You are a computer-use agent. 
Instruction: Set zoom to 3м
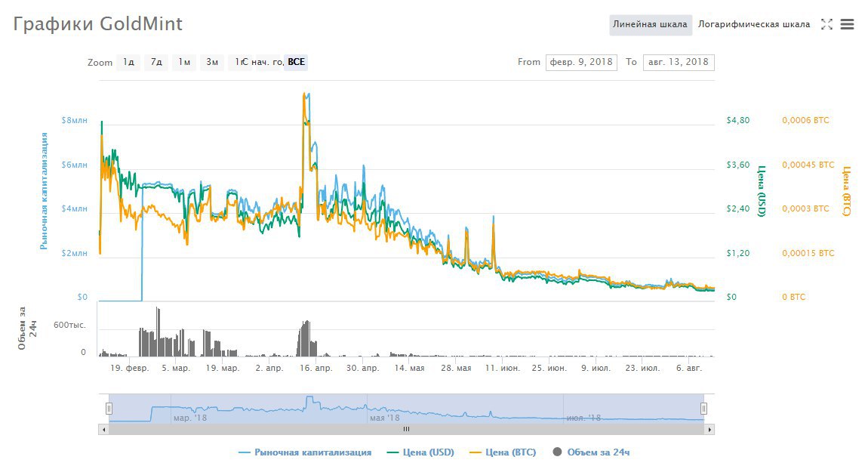212,62
